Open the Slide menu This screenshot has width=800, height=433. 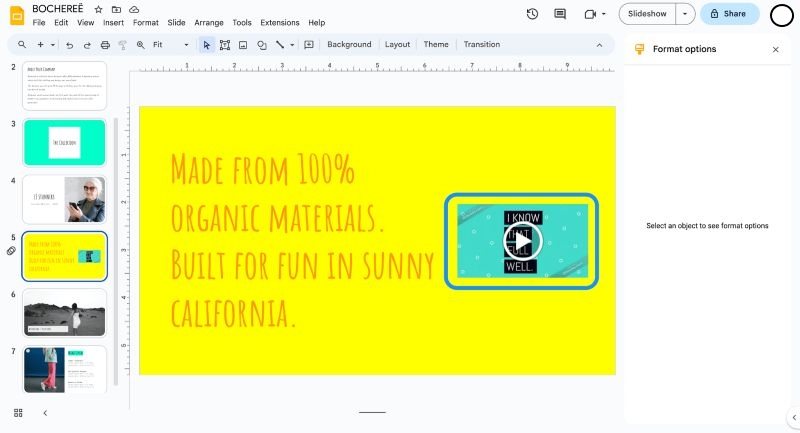pyautogui.click(x=177, y=22)
